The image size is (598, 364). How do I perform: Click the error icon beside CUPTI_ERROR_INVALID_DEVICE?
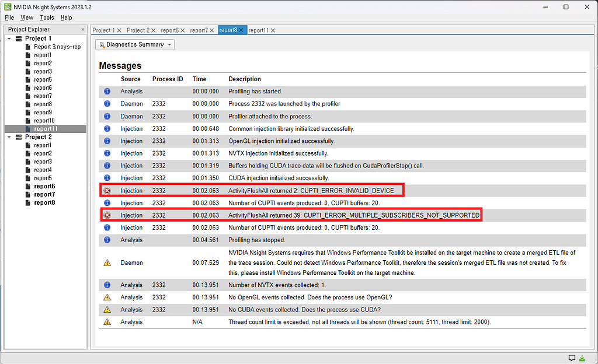(107, 191)
